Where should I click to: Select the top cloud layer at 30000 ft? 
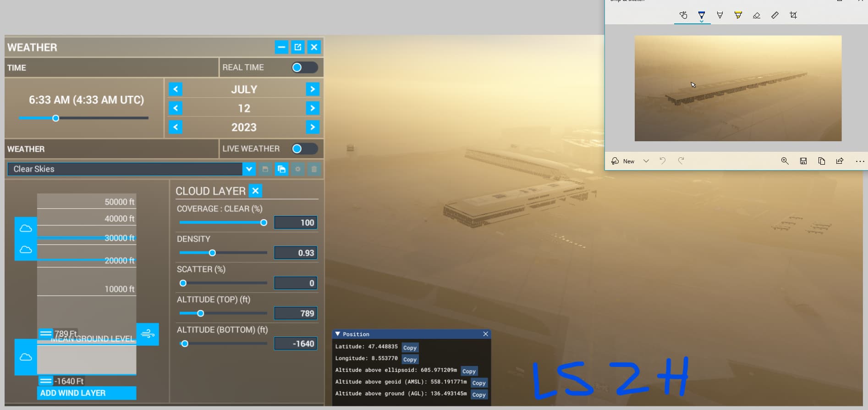(x=26, y=228)
